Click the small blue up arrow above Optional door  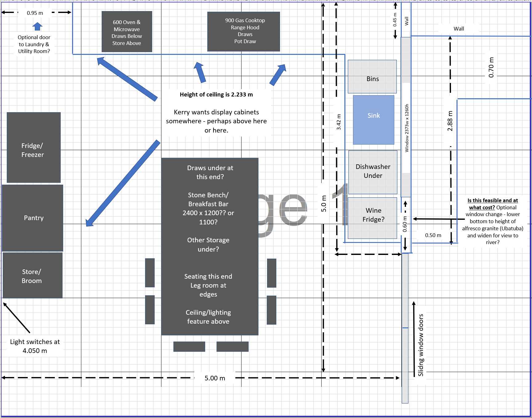coord(37,27)
